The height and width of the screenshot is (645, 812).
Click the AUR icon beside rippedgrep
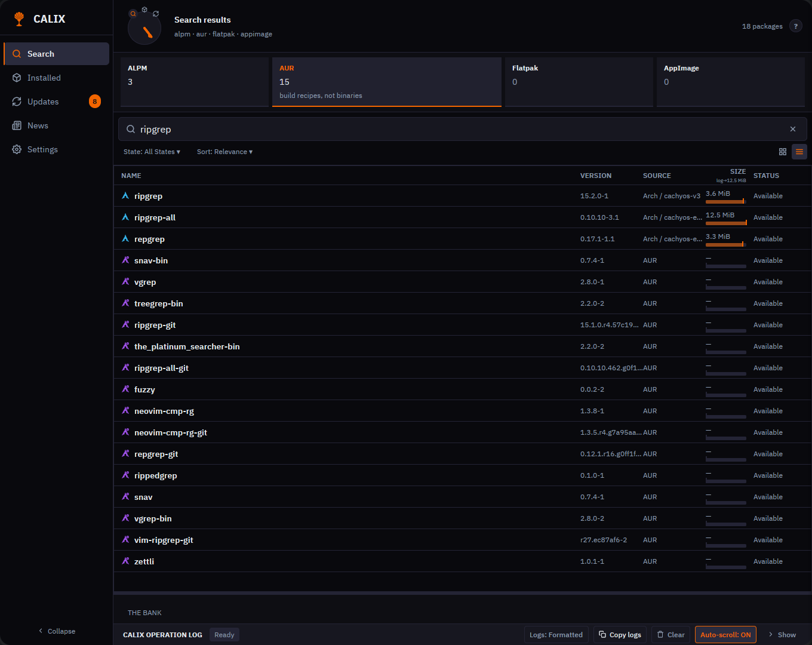[x=125, y=475]
